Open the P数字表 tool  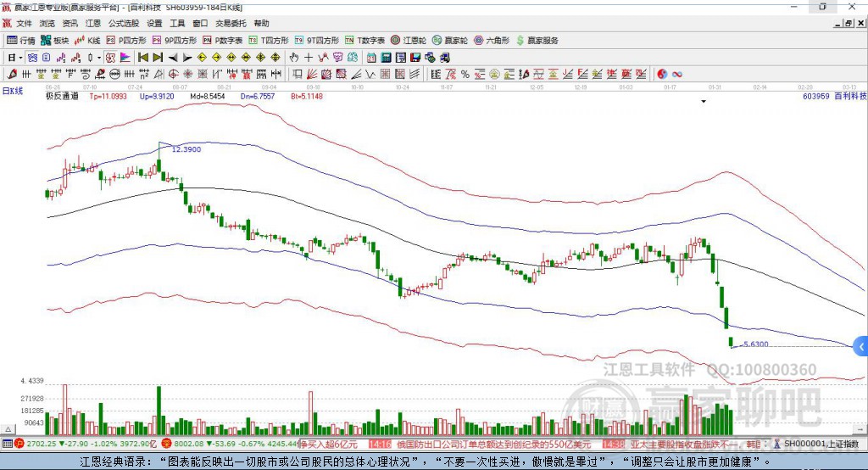point(223,41)
